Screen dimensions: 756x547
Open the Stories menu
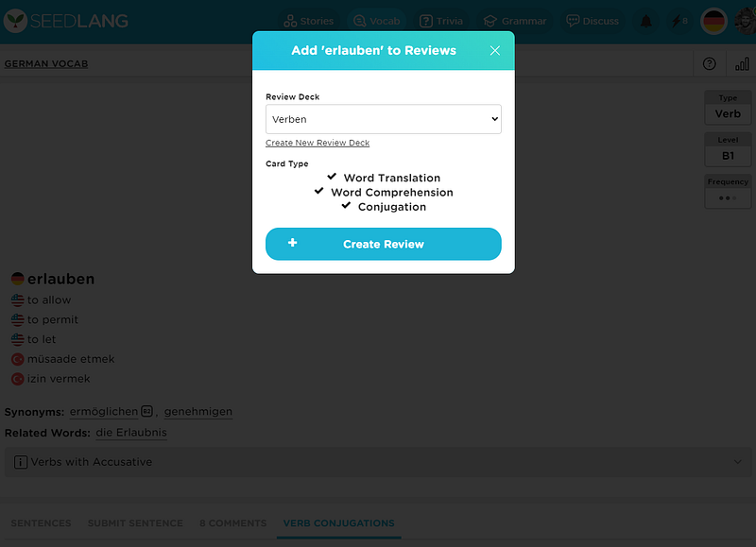tap(309, 21)
